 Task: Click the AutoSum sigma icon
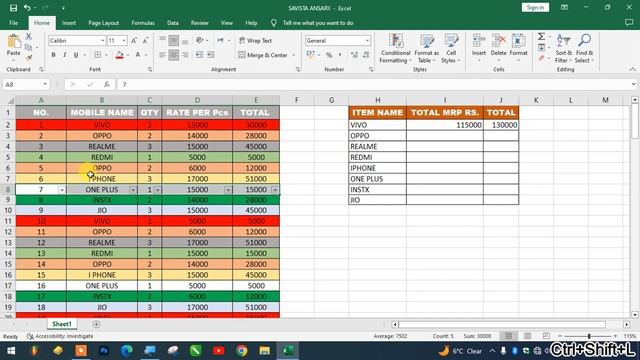[x=541, y=37]
